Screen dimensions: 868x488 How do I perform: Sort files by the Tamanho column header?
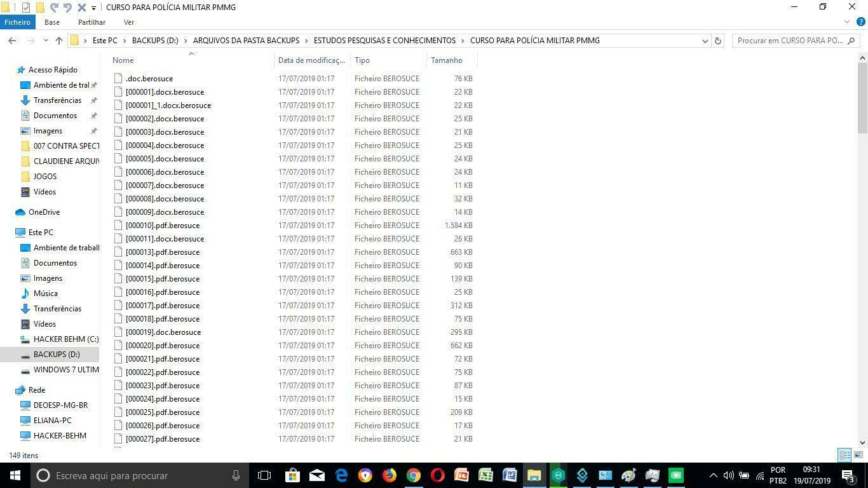pos(452,60)
